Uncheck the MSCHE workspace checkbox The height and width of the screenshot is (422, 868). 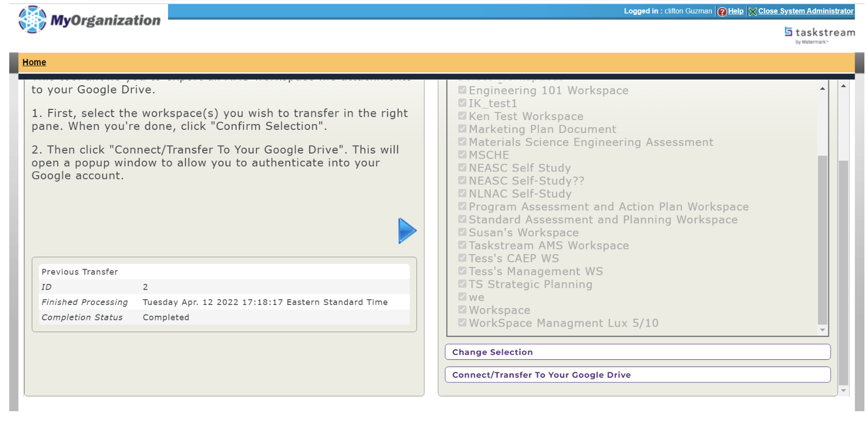(462, 155)
